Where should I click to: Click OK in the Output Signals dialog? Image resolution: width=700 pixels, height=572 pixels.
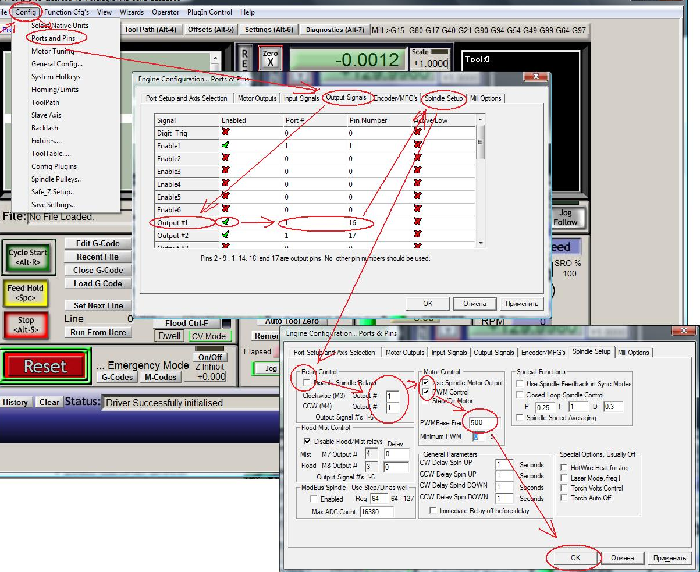click(x=428, y=304)
